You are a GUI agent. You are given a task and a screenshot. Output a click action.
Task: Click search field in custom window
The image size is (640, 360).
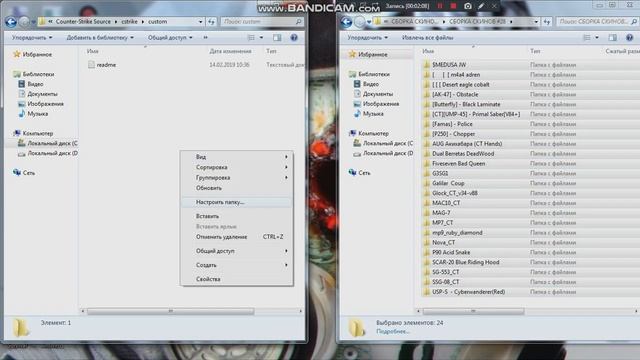point(262,22)
